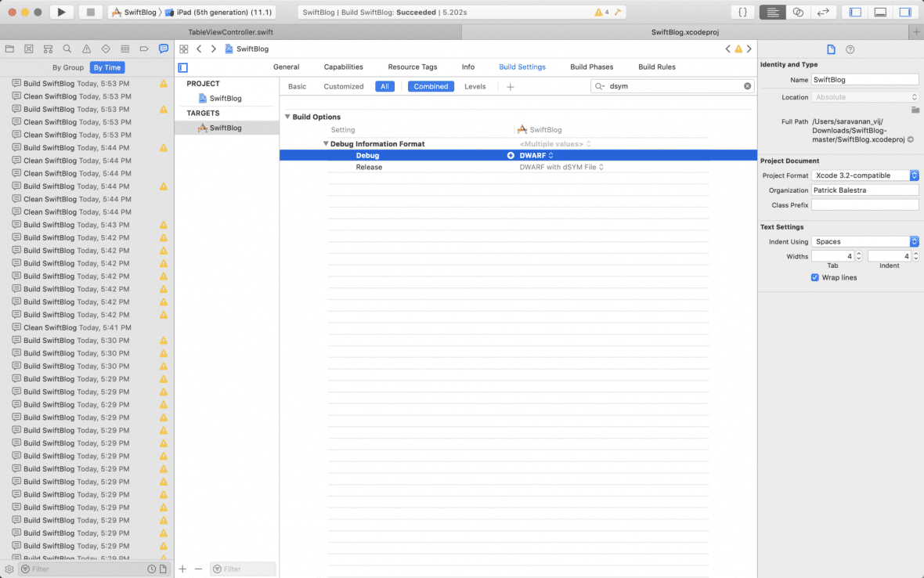Image resolution: width=924 pixels, height=578 pixels.
Task: Jump to the previous issue
Action: point(727,49)
